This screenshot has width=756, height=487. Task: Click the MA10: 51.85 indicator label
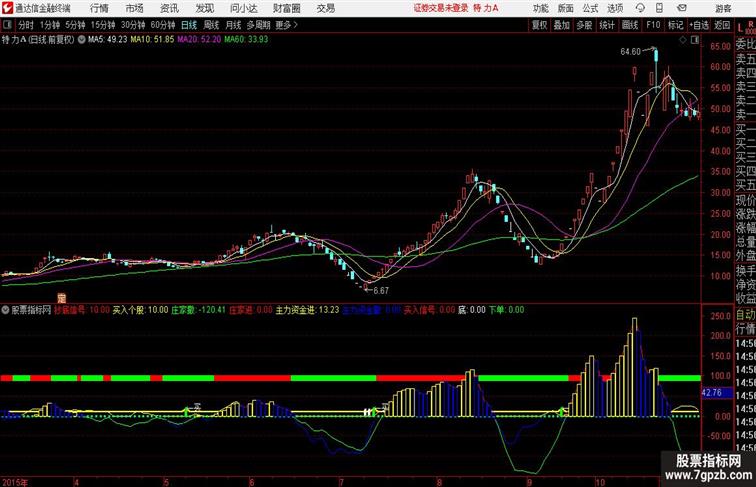point(152,40)
